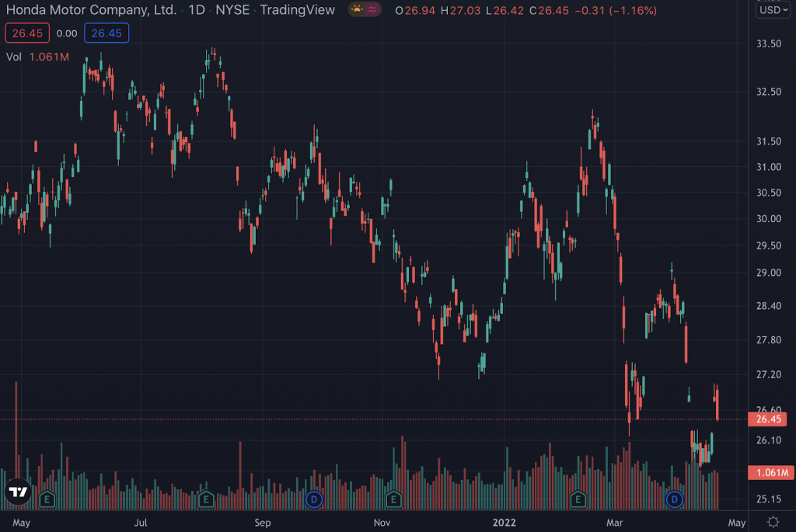Click the Vol 1.061M indicator legend

[37, 57]
